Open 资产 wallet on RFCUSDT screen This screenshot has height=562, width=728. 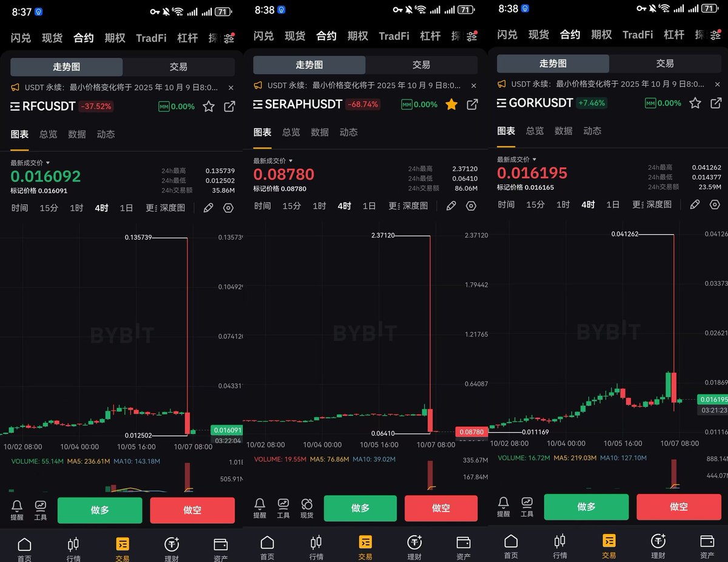coord(221,548)
